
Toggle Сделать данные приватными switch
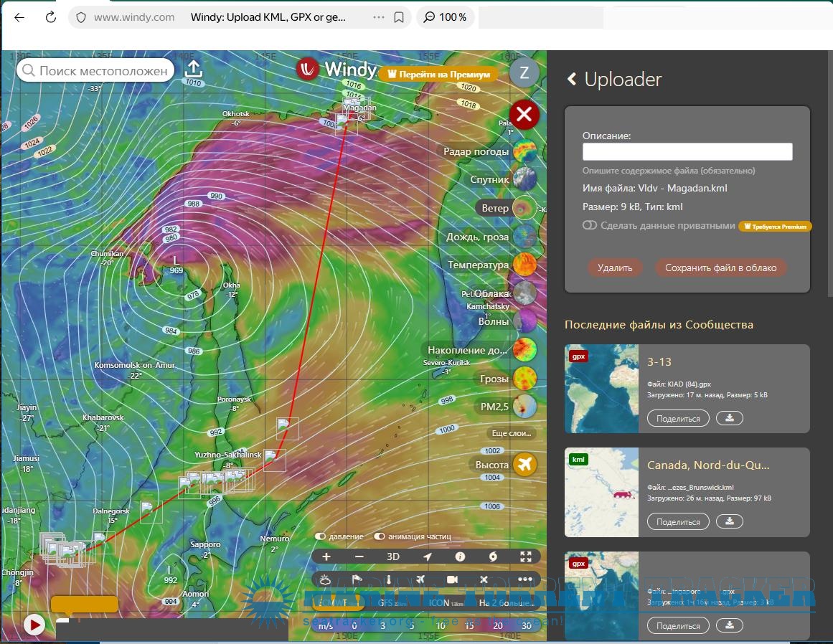[x=589, y=225]
